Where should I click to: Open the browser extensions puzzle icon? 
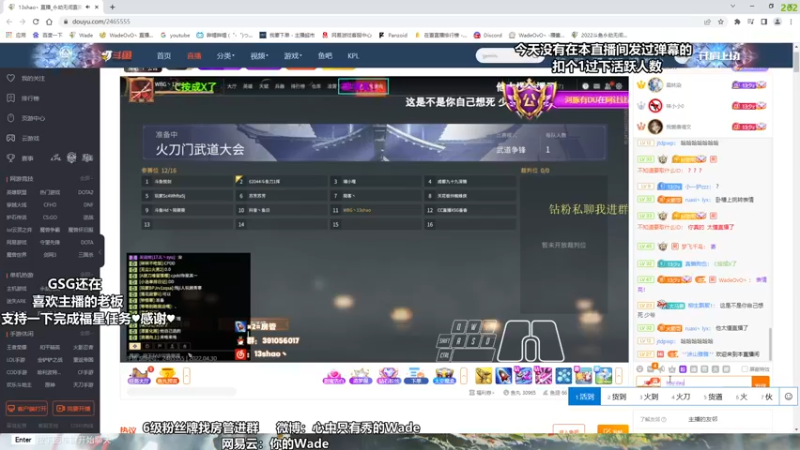click(x=737, y=21)
